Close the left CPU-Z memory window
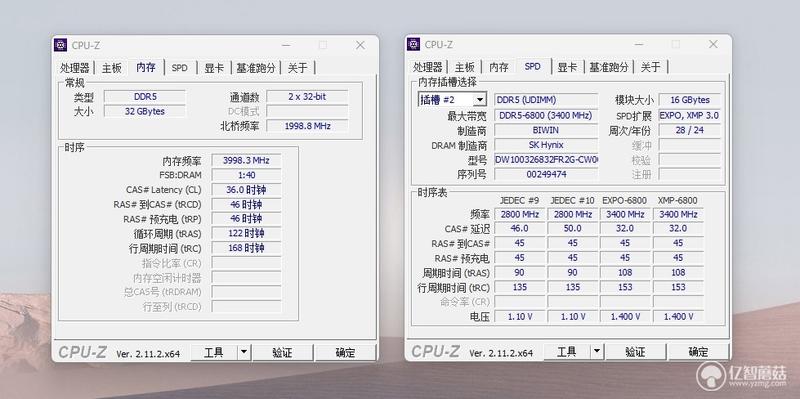Viewport: 800px width, 399px height. tap(360, 45)
